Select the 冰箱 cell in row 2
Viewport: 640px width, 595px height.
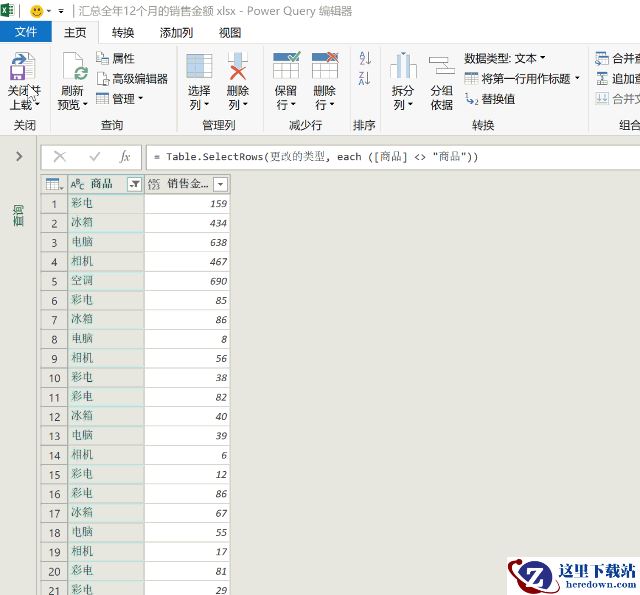(106, 223)
